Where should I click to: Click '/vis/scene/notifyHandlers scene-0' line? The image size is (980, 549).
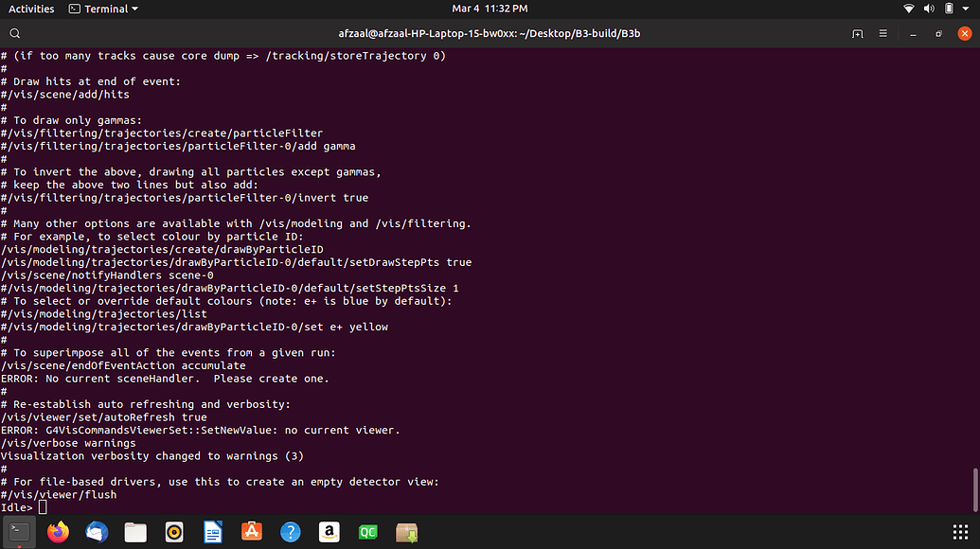pos(107,275)
